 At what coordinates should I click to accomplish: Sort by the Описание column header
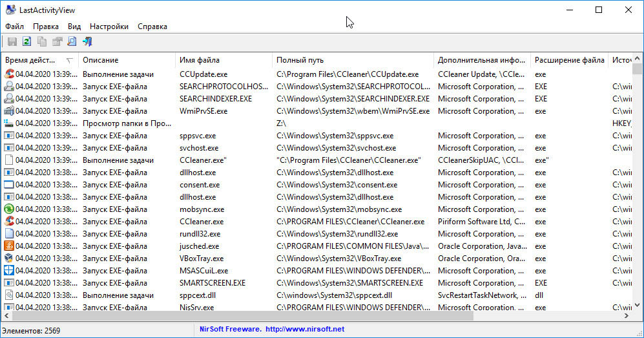click(127, 60)
